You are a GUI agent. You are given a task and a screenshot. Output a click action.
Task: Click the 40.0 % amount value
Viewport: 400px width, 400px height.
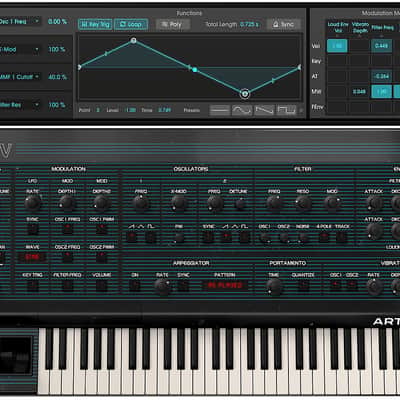click(57, 77)
